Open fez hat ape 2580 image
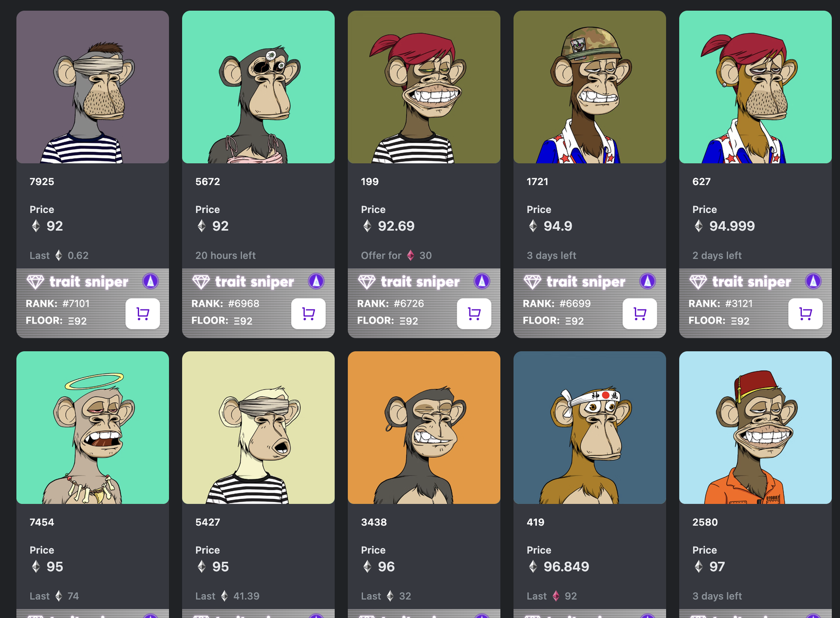Image resolution: width=840 pixels, height=618 pixels. tap(756, 427)
